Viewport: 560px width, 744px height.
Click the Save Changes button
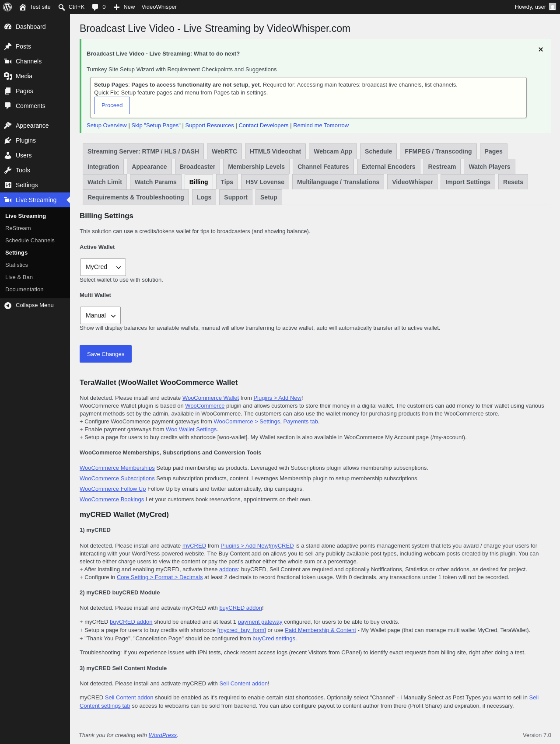pos(105,354)
